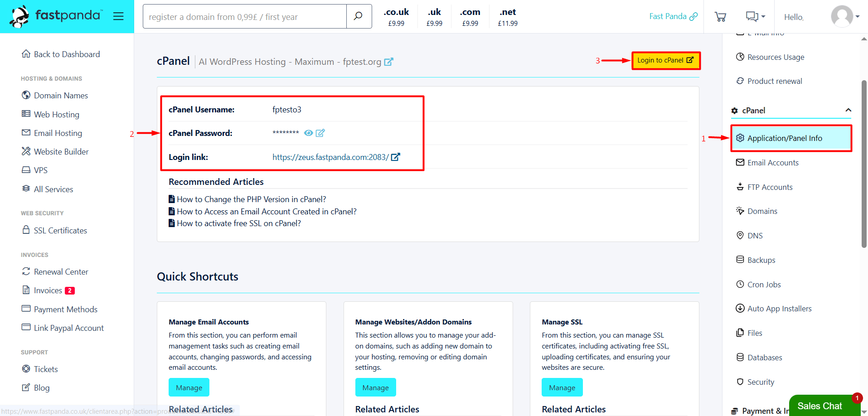Open Domains in right panel

(x=756, y=211)
